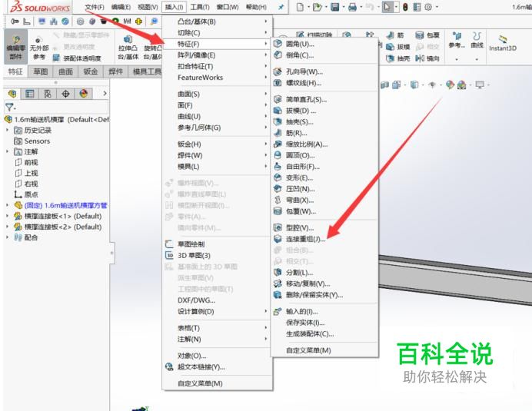
Task: Choose 型腔(V)... from Features submenu
Action: point(324,228)
